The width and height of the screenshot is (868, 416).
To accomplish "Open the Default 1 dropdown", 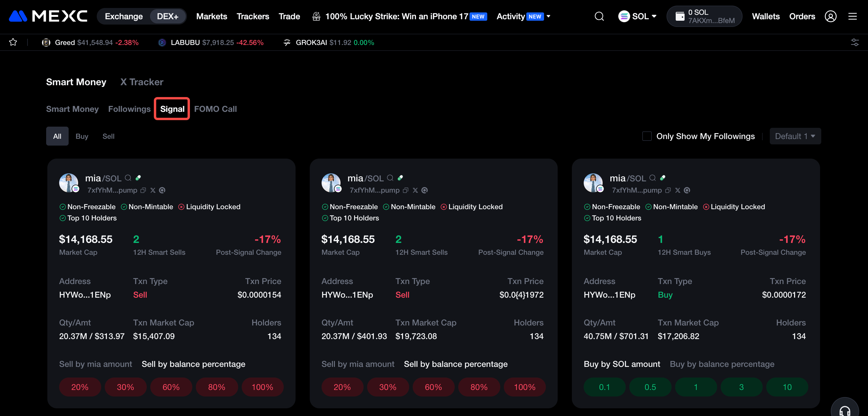I will 795,136.
